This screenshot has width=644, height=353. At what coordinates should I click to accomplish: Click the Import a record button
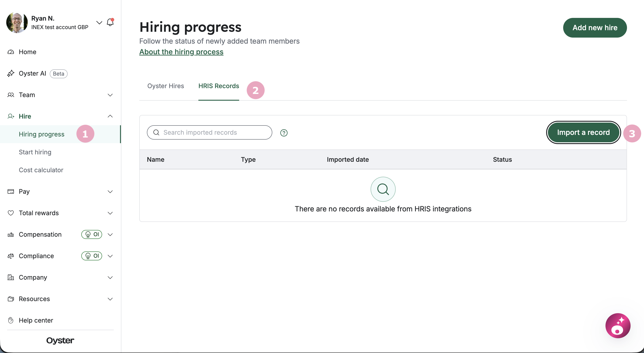pyautogui.click(x=583, y=132)
